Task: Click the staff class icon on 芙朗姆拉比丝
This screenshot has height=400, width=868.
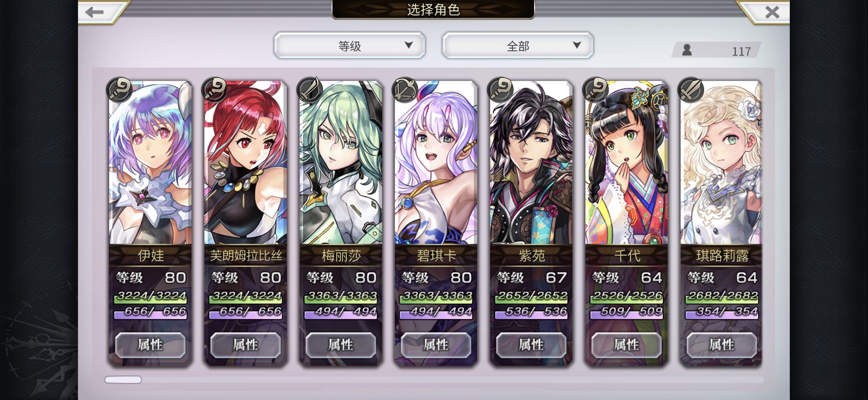Action: tap(214, 90)
